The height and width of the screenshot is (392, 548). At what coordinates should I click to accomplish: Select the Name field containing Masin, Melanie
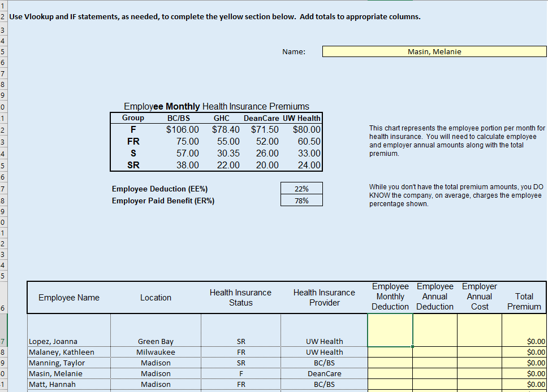[x=434, y=51]
